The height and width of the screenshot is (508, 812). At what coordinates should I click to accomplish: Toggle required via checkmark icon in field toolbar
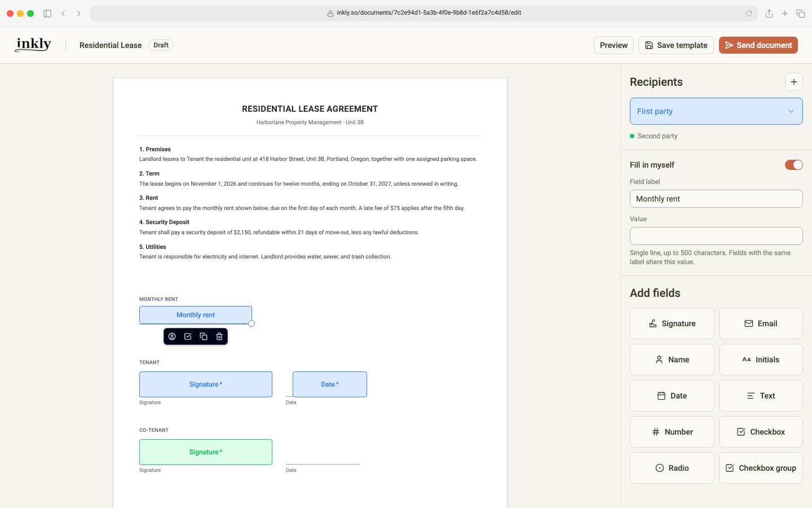click(188, 336)
